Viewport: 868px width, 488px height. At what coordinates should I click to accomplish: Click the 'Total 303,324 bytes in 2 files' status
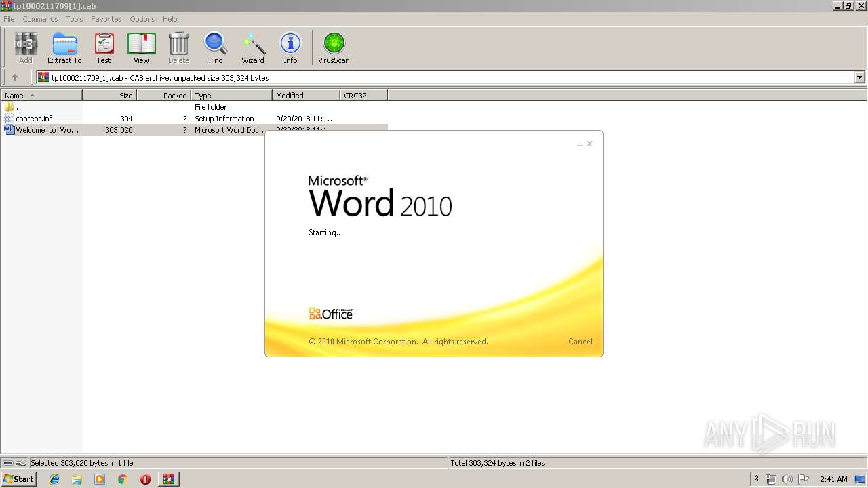[498, 463]
